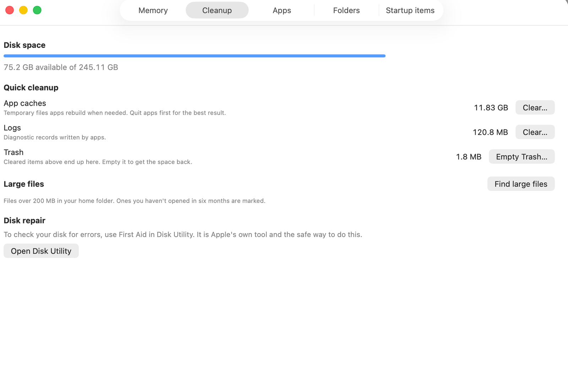The height and width of the screenshot is (392, 568).
Task: Clear the Logs
Action: (535, 132)
